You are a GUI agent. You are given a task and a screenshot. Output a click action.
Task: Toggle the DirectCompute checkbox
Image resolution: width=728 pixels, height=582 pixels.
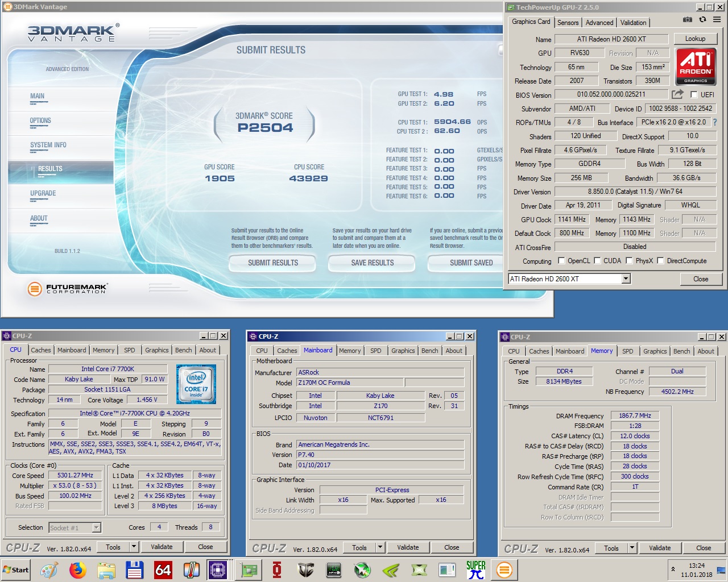(660, 261)
